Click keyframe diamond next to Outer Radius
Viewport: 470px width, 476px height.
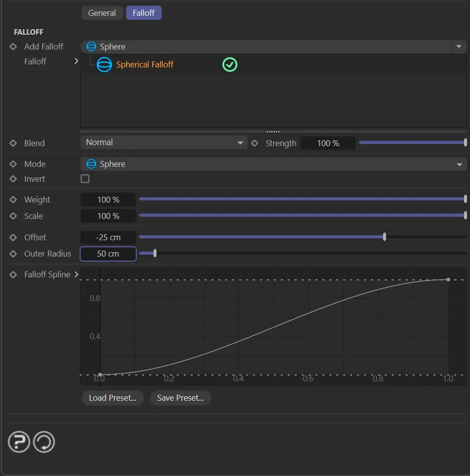(13, 254)
